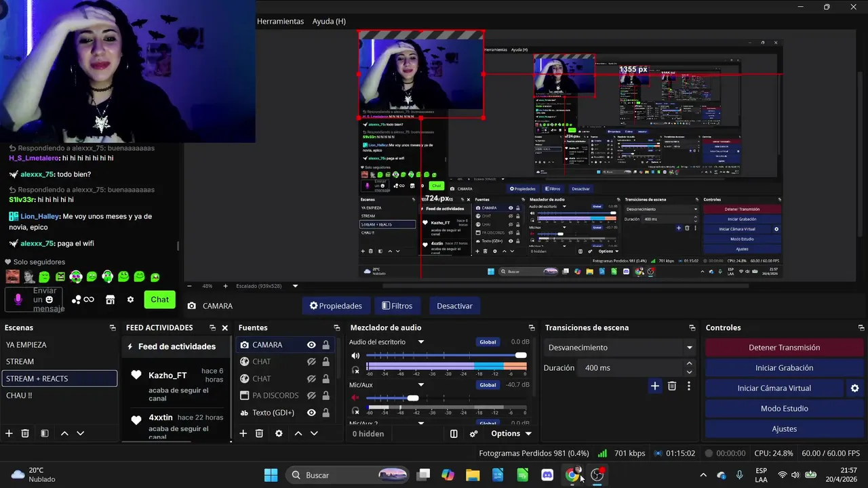Add a scene transition with plus
The image size is (868, 488).
tap(655, 386)
